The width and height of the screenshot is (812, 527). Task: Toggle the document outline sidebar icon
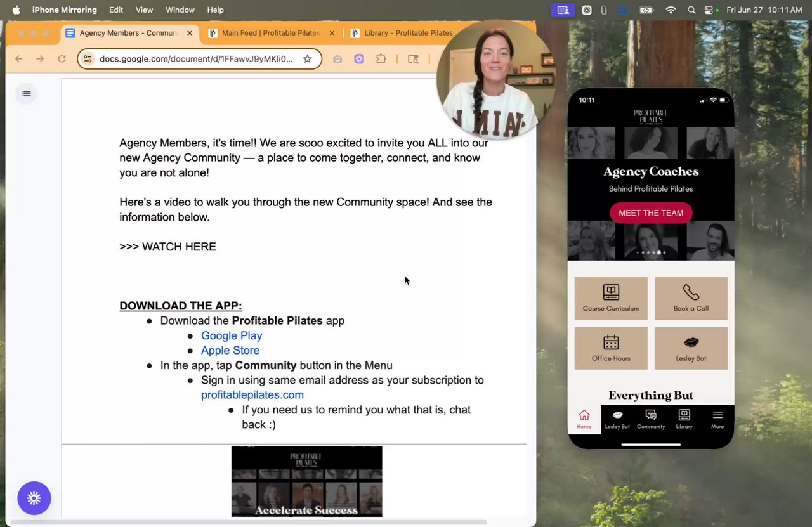click(26, 94)
